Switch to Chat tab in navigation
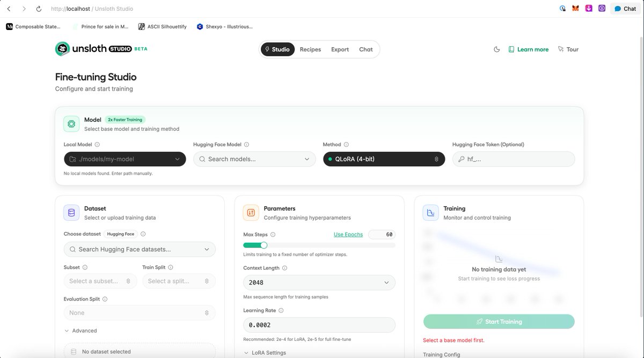Image resolution: width=644 pixels, height=358 pixels. [366, 49]
